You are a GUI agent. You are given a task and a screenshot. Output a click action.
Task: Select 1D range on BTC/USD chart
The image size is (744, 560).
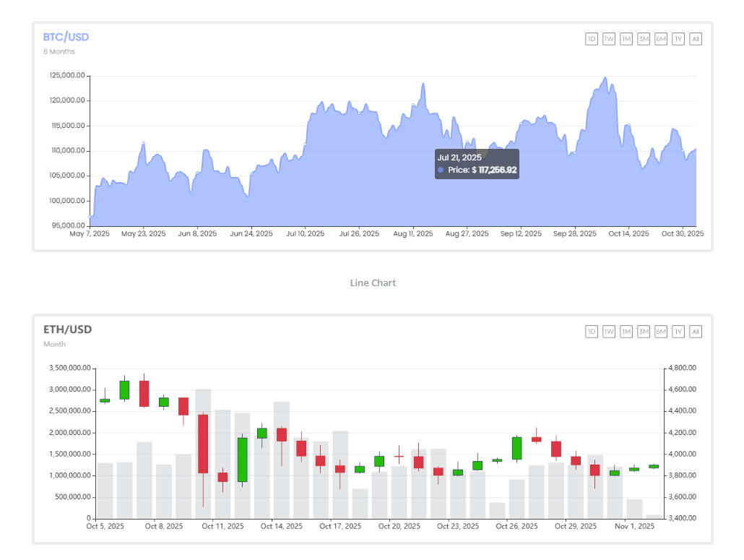[592, 39]
